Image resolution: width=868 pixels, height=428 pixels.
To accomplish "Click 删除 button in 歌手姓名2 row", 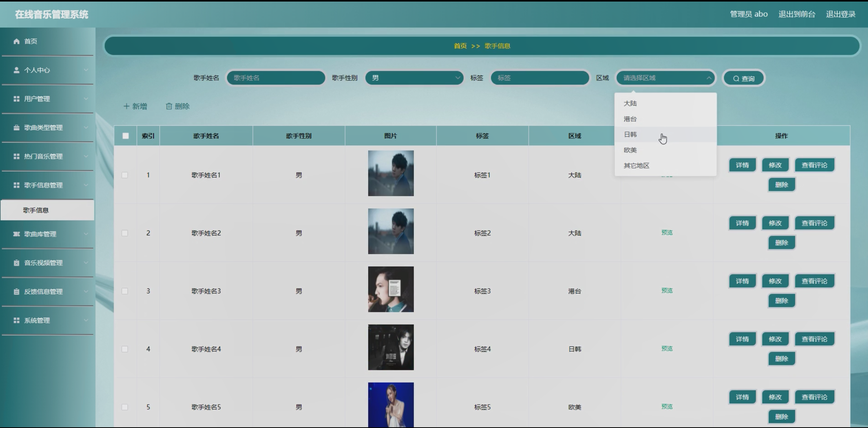I will 782,243.
